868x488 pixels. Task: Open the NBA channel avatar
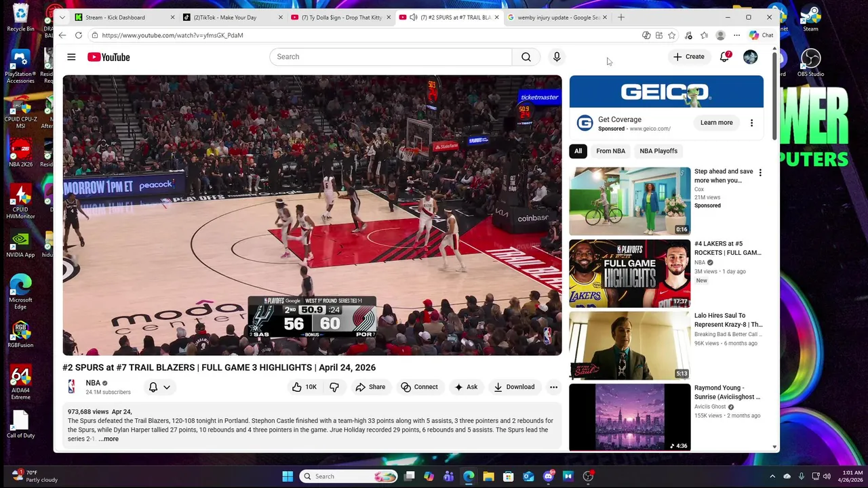(71, 387)
